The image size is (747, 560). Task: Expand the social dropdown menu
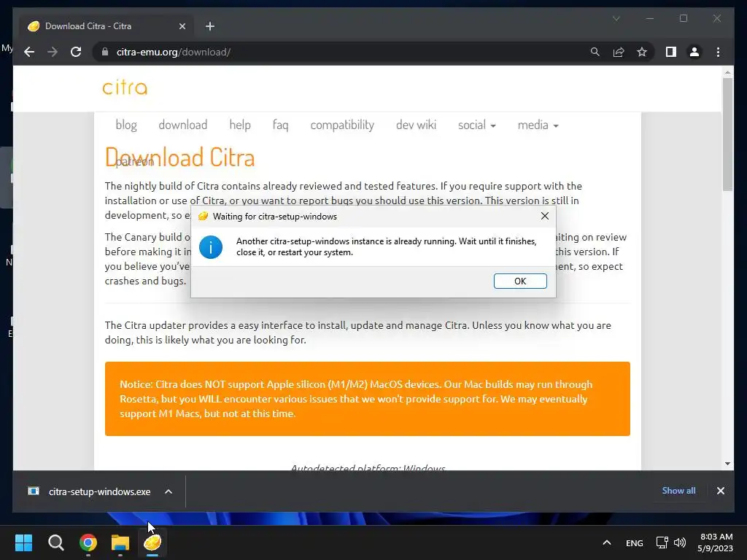(x=477, y=125)
